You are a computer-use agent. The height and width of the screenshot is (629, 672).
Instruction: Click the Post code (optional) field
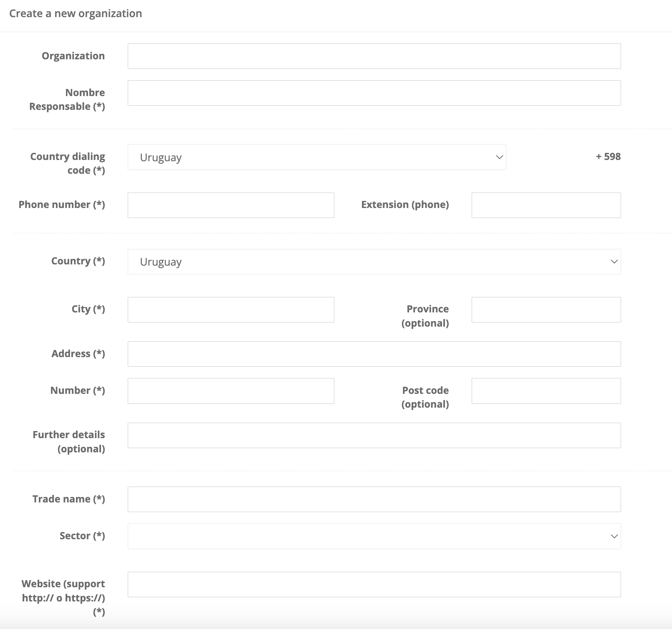coord(546,391)
